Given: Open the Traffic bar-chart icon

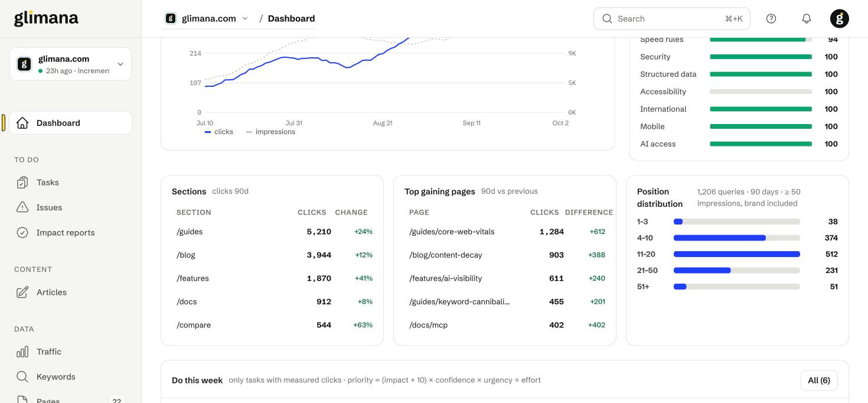Looking at the screenshot, I should click(22, 352).
